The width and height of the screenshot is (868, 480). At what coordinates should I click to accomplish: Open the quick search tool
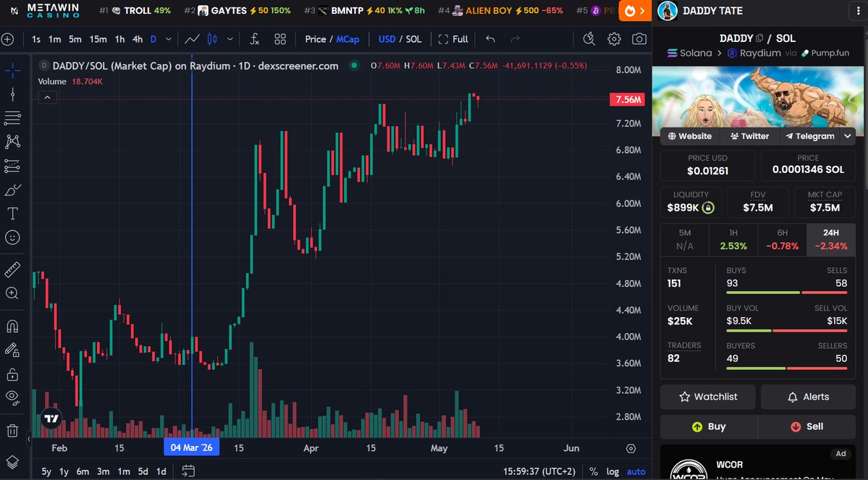click(x=589, y=39)
